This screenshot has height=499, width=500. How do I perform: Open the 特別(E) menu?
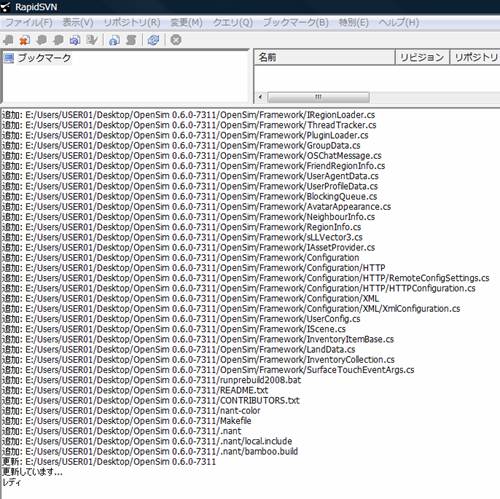[354, 23]
